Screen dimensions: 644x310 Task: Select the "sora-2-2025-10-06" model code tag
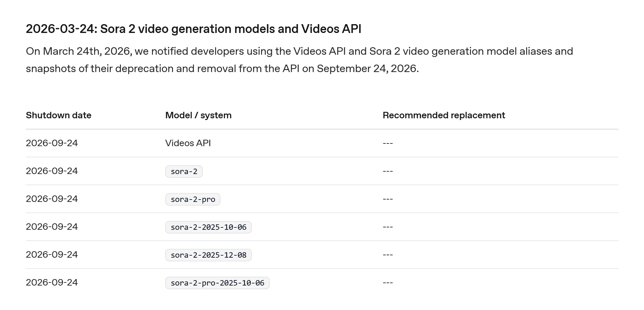[208, 227]
